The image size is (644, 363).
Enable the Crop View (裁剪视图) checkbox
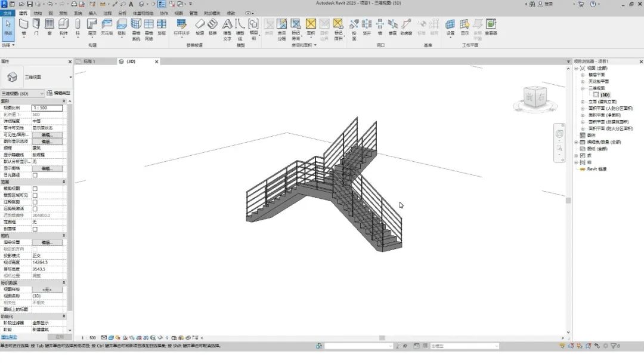click(35, 189)
